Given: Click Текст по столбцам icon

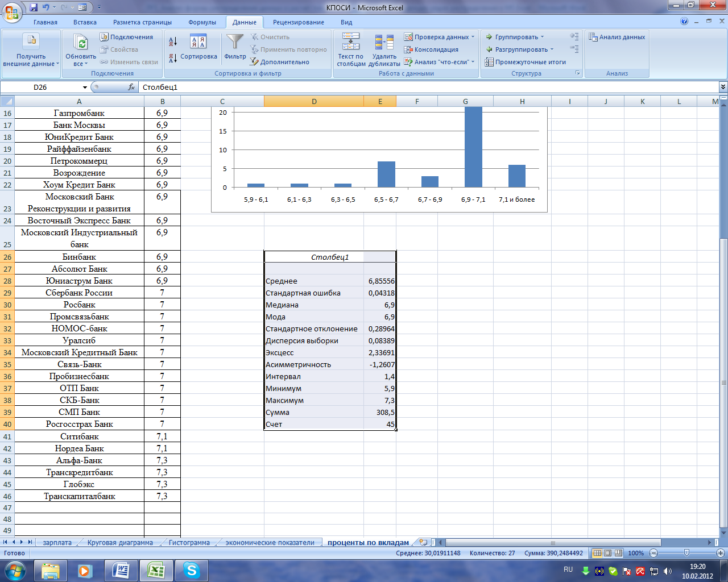Looking at the screenshot, I should 351,41.
